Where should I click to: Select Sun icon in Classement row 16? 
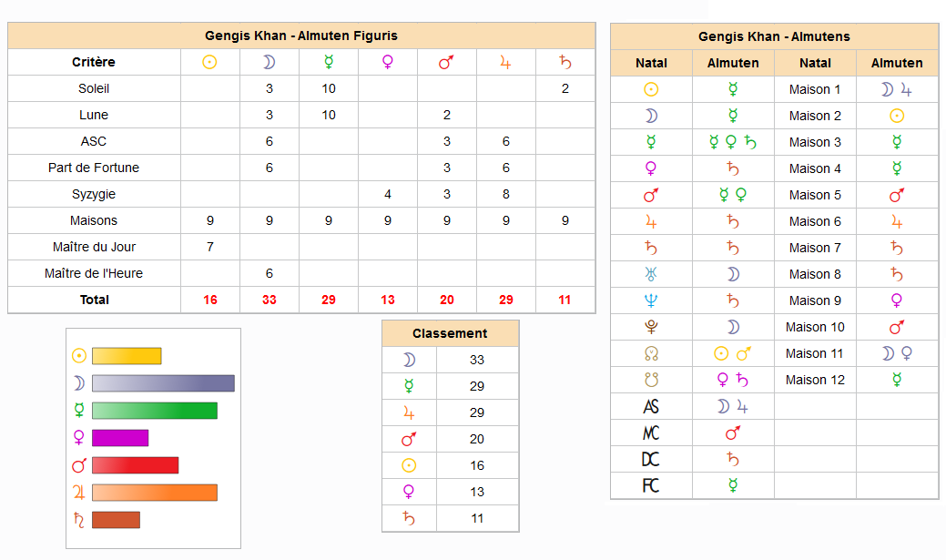click(409, 465)
